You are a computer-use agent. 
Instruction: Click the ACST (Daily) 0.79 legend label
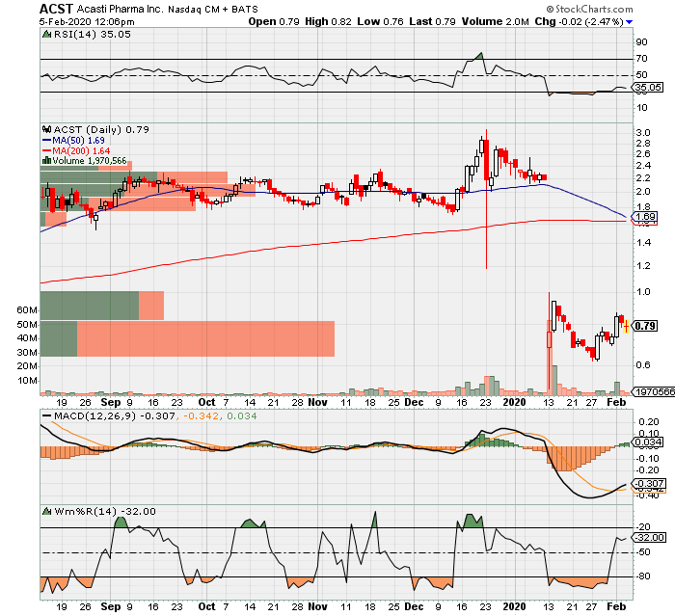(101, 129)
